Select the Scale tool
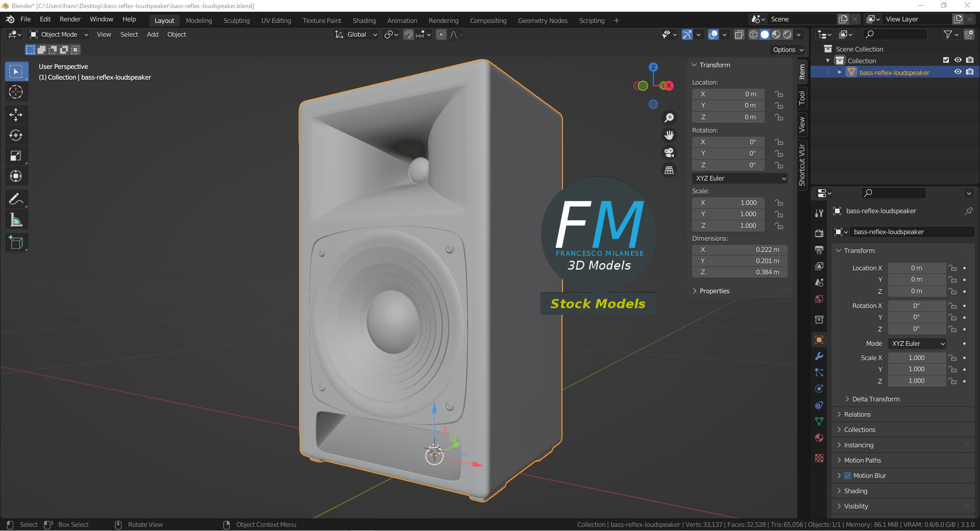The height and width of the screenshot is (531, 980). (16, 156)
